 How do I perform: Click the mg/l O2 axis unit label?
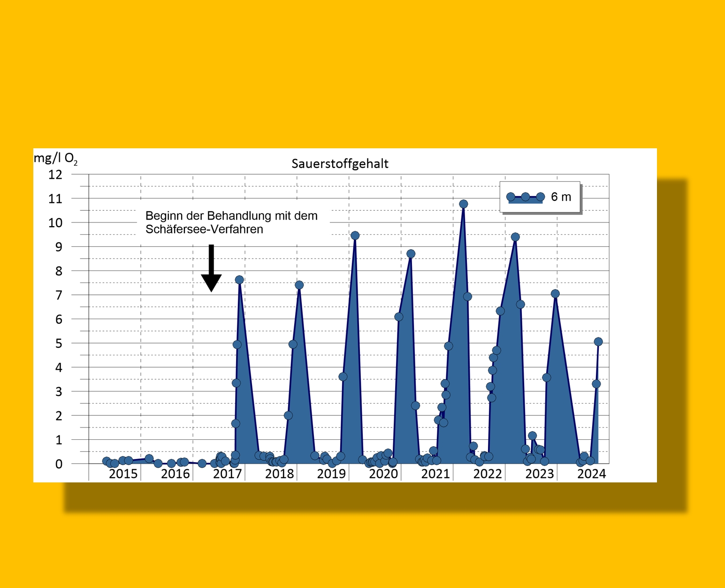[x=55, y=159]
